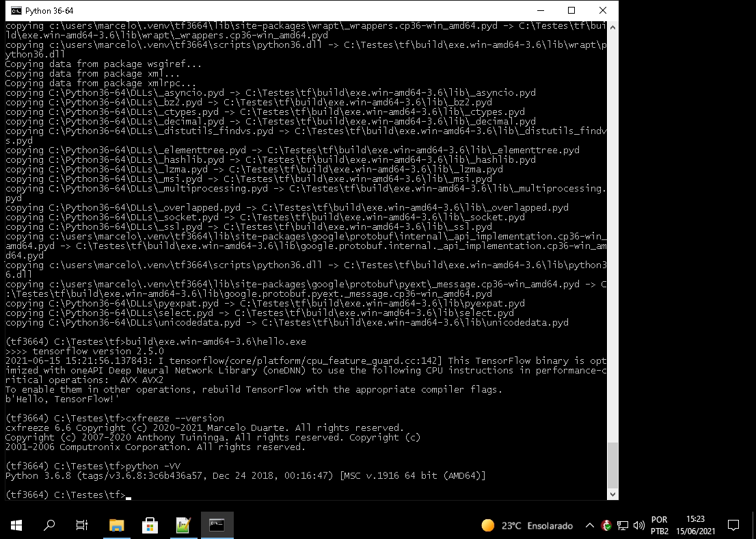Click the network status icon in the tray
Image resolution: width=756 pixels, height=539 pixels.
coord(622,525)
